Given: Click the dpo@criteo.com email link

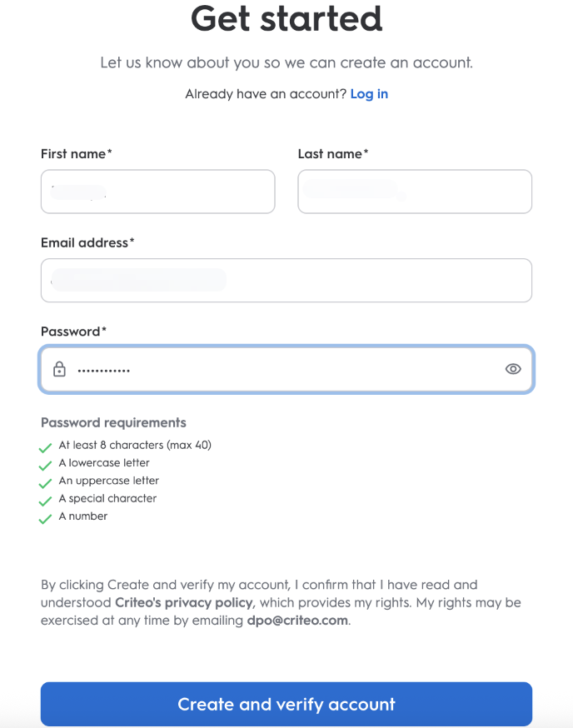Looking at the screenshot, I should pos(297,621).
